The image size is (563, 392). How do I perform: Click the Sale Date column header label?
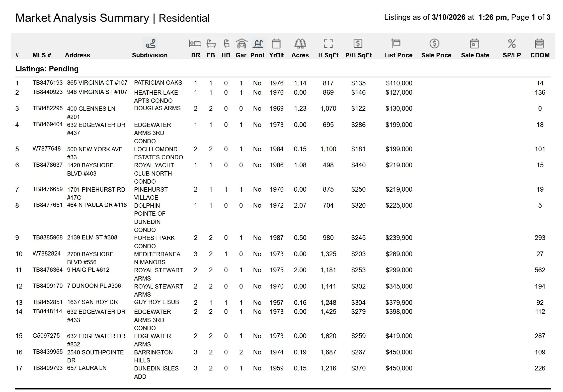(x=475, y=55)
